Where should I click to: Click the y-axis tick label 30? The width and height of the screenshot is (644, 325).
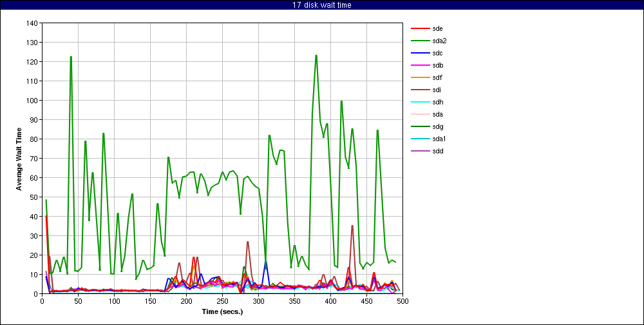click(35, 236)
